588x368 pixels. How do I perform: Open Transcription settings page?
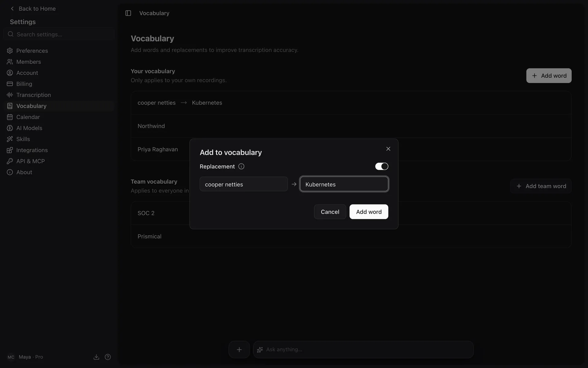[x=59, y=95]
